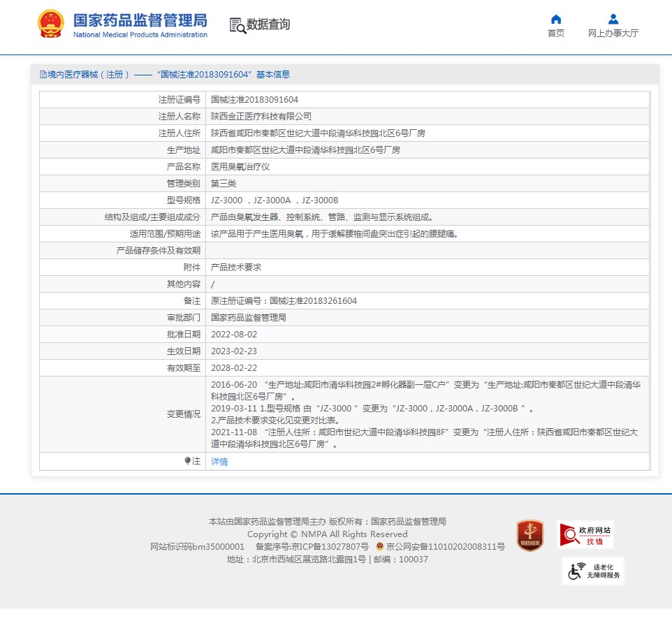Select 管理类别 value 第三类
Screen dimensions: 672x621
click(224, 184)
